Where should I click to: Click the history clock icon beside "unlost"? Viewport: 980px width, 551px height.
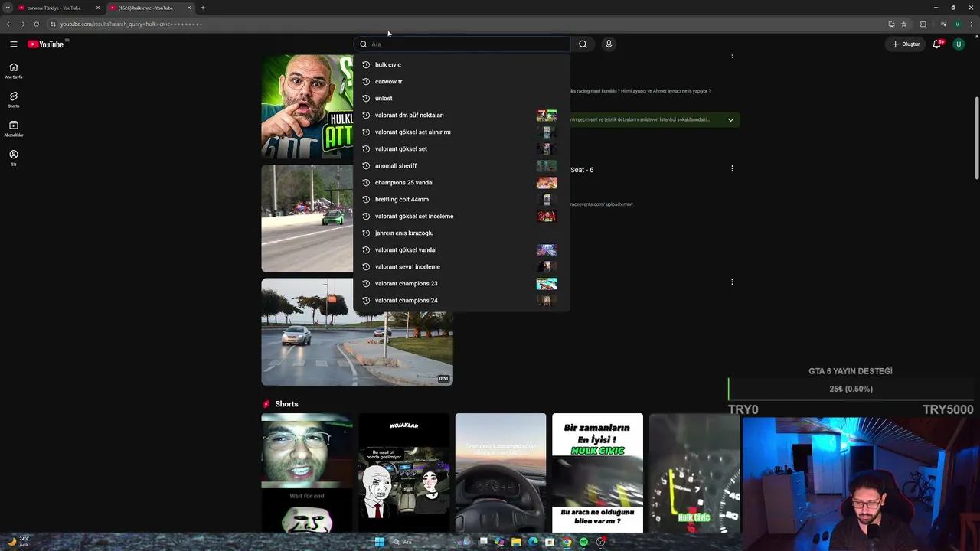(366, 99)
